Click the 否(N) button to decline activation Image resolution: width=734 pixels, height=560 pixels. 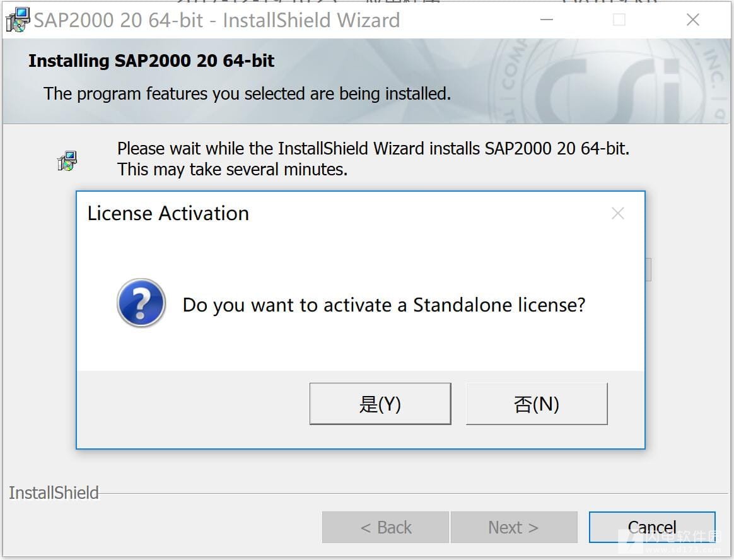pyautogui.click(x=537, y=404)
